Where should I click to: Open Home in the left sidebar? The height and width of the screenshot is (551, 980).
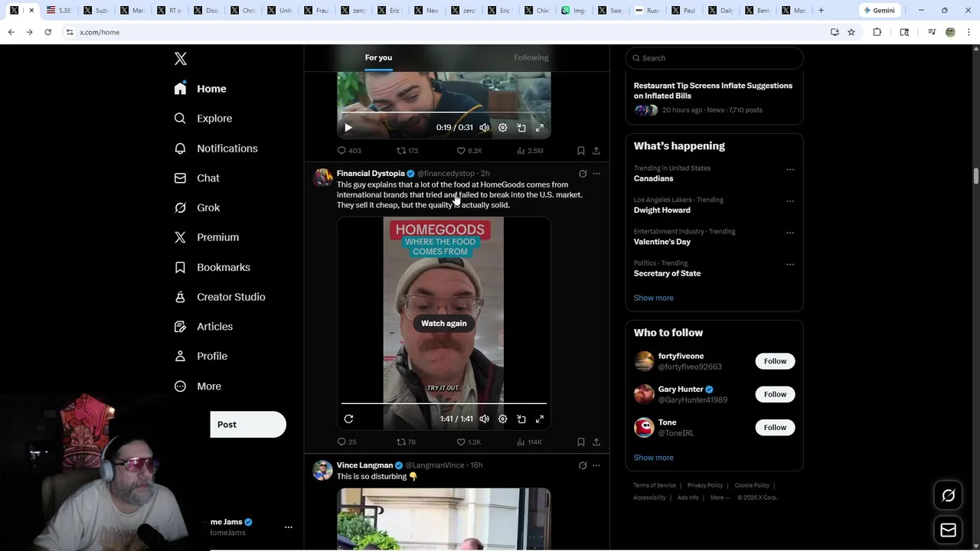[x=200, y=89]
